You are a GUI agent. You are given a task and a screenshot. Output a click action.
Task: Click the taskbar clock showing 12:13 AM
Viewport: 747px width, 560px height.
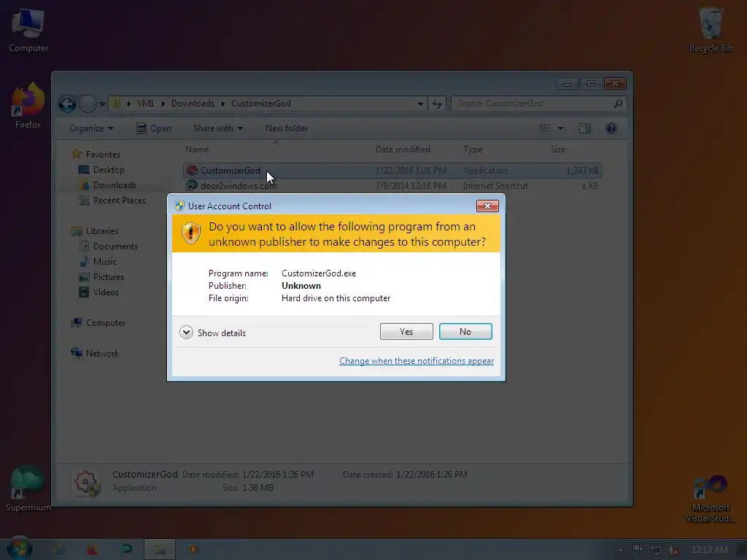tap(710, 550)
